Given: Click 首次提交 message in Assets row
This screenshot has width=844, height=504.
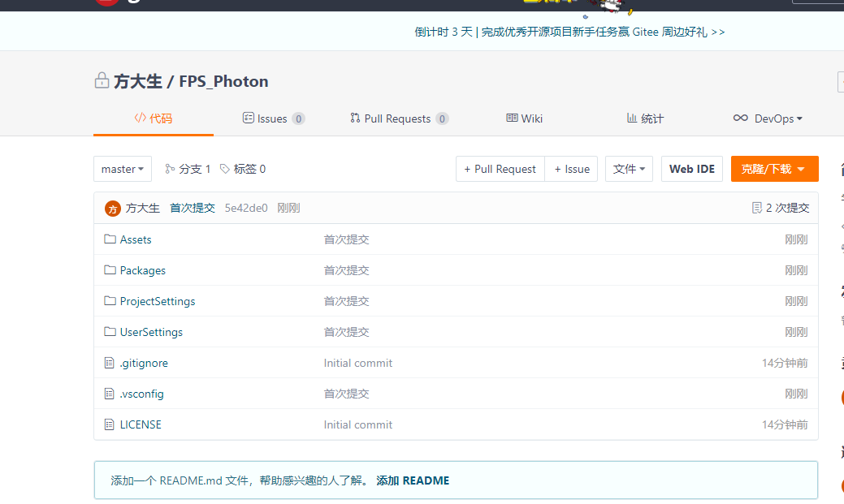Looking at the screenshot, I should pos(346,239).
